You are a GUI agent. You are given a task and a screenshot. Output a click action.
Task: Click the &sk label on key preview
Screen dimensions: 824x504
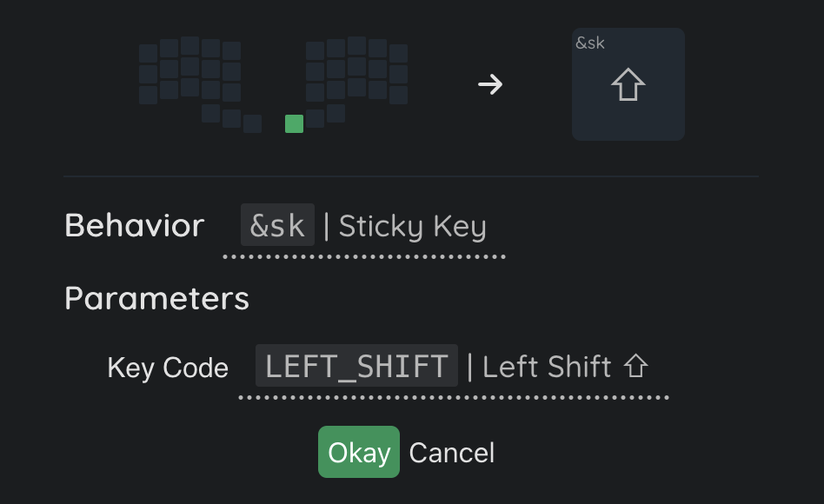click(590, 43)
